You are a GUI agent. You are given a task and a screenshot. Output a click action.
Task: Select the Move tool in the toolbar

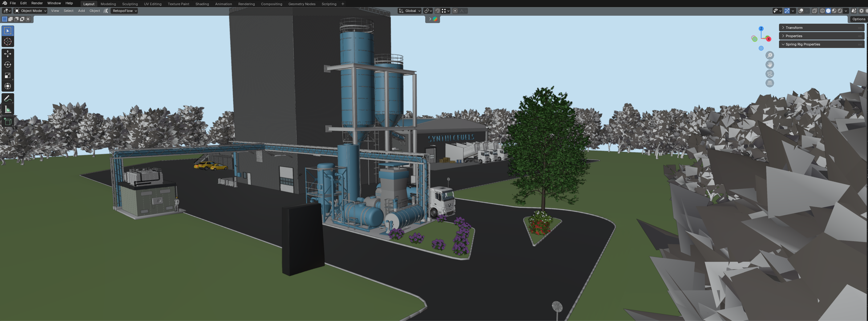click(x=8, y=54)
